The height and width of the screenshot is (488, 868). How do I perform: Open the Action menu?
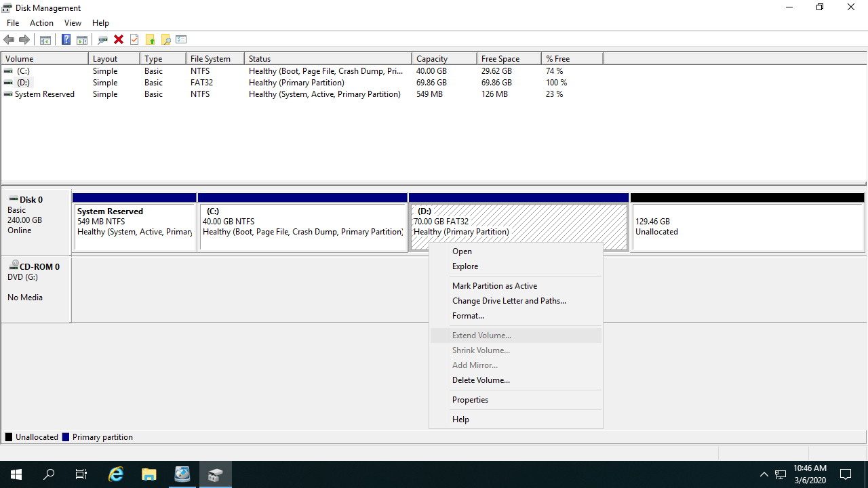tap(41, 23)
